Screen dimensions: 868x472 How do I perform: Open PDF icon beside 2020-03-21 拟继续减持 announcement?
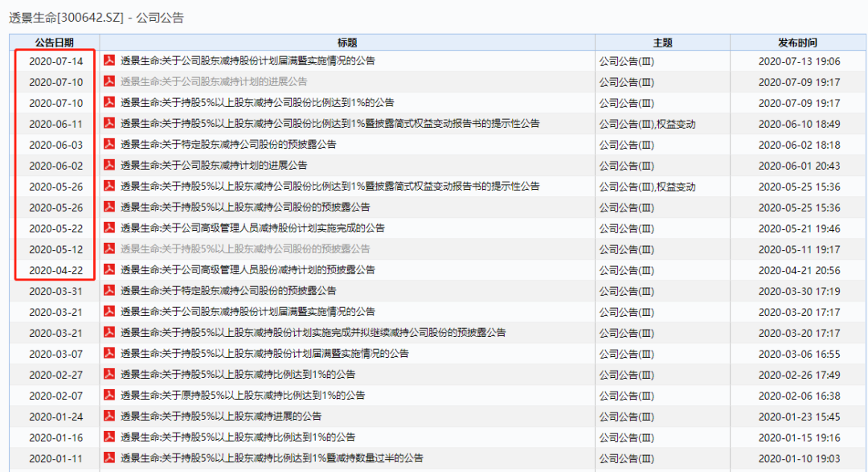pyautogui.click(x=109, y=332)
